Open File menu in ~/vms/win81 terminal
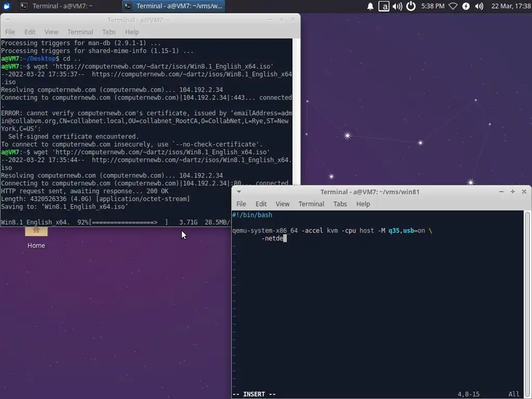The height and width of the screenshot is (399, 532). click(x=241, y=204)
